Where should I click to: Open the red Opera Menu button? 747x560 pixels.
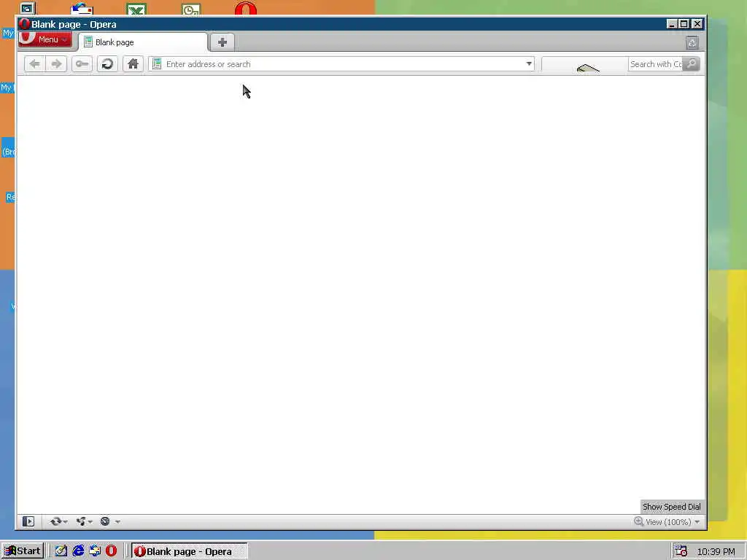[44, 39]
